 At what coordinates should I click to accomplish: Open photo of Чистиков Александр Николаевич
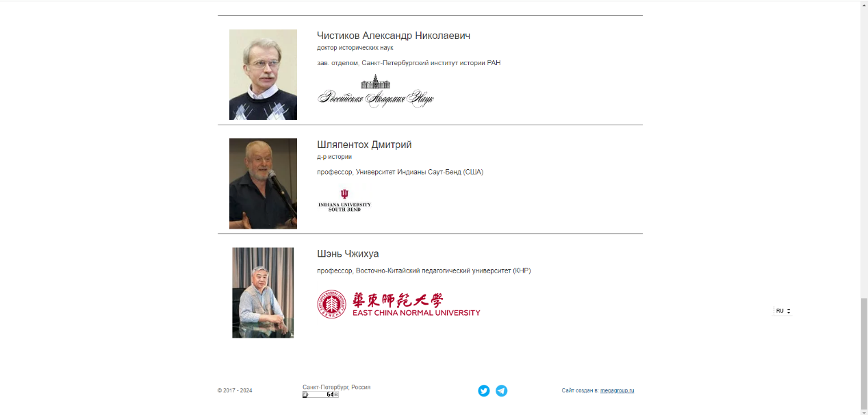coord(263,75)
